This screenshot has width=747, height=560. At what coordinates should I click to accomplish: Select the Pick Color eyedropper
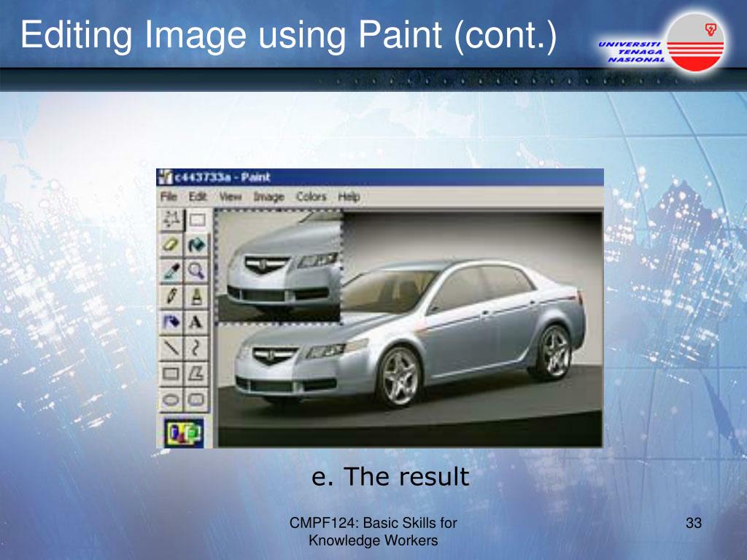click(x=171, y=271)
